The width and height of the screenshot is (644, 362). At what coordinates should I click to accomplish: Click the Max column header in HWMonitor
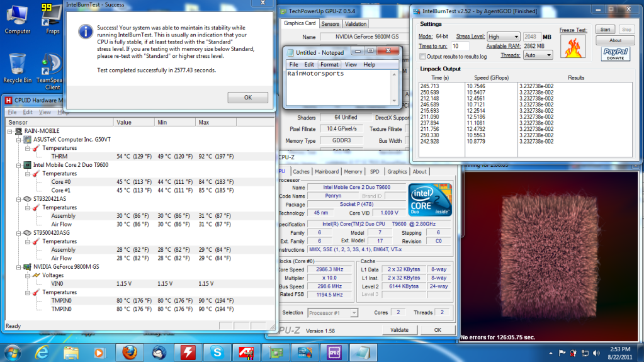click(216, 122)
